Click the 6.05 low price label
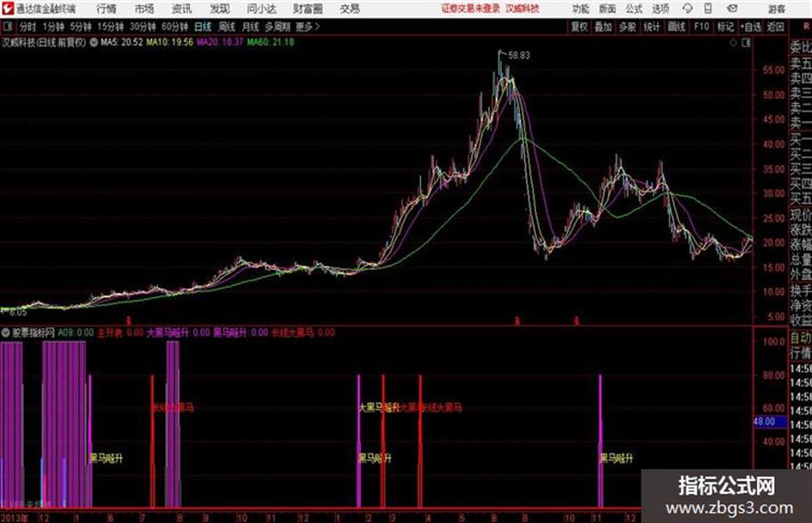The width and height of the screenshot is (812, 523). 16,313
